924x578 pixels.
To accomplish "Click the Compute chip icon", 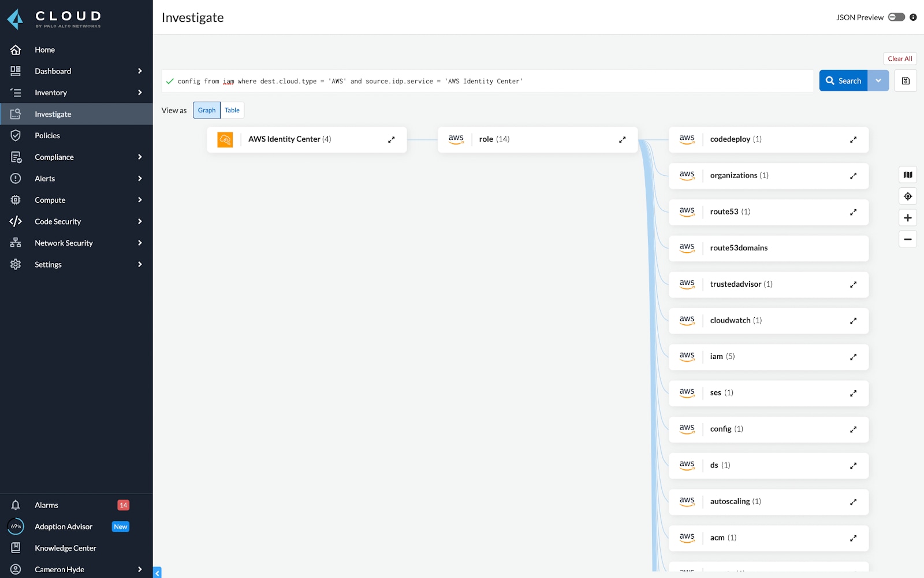I will [x=16, y=200].
